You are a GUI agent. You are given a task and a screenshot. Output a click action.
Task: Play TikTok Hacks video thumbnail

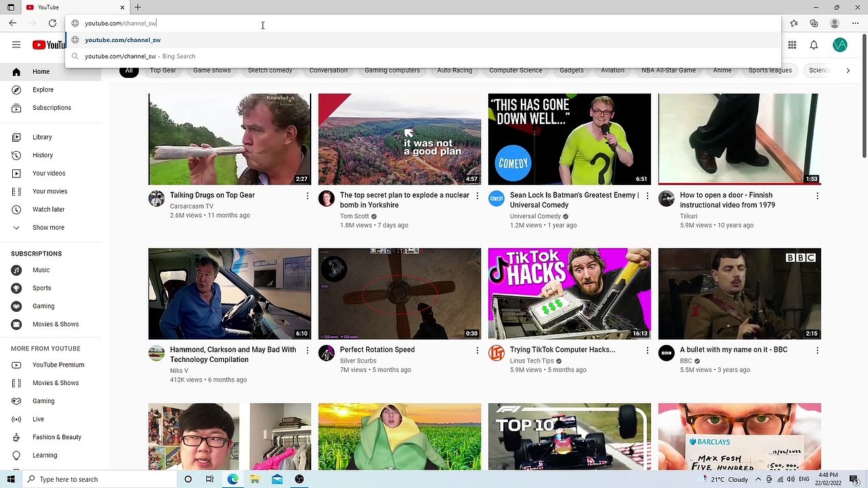570,293
